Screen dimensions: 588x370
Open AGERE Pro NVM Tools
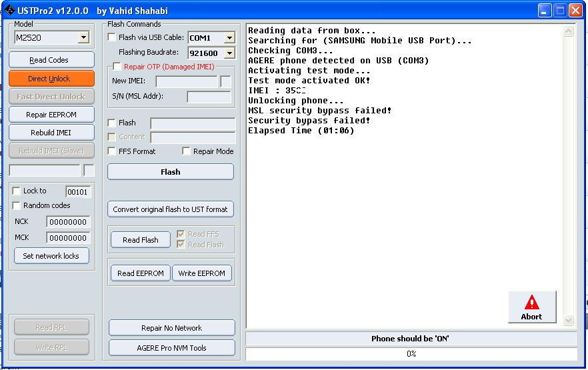[171, 348]
